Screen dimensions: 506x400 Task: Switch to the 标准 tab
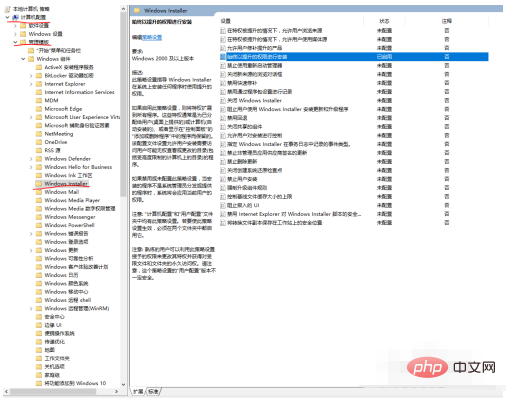[x=153, y=391]
